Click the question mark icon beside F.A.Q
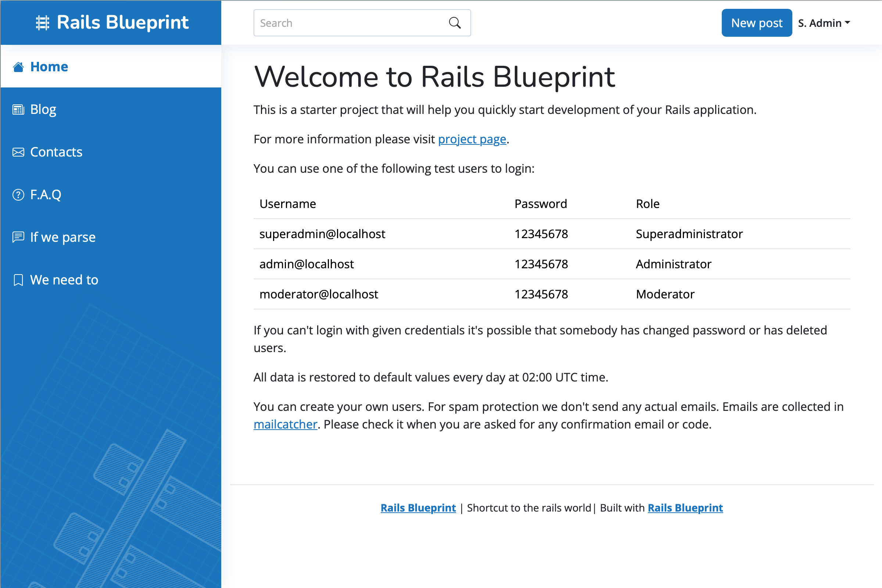The width and height of the screenshot is (882, 588). click(x=18, y=195)
